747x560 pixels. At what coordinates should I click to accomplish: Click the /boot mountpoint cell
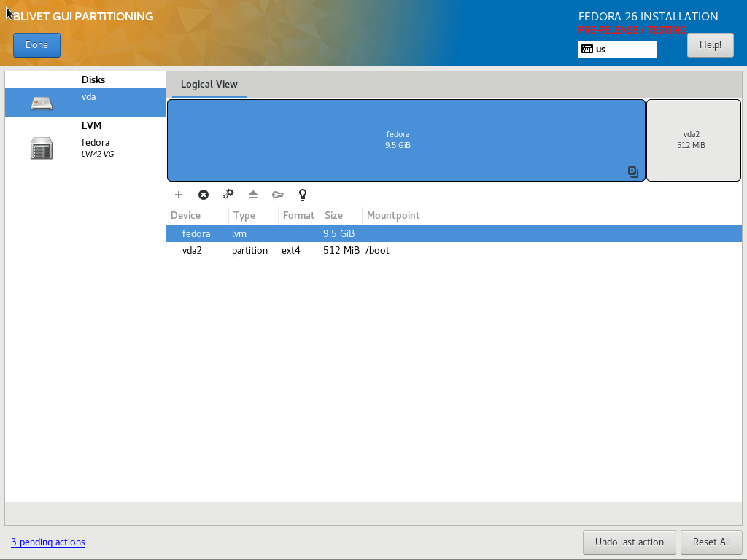377,251
